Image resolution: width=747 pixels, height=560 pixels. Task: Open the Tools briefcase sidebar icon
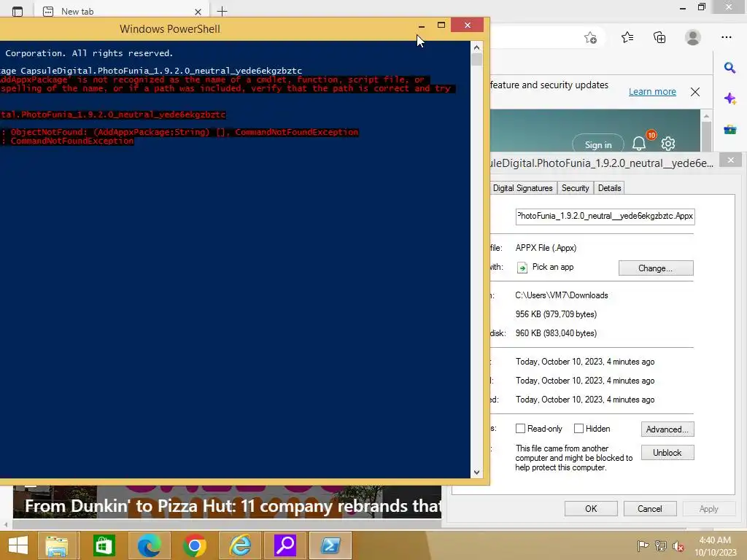point(729,129)
